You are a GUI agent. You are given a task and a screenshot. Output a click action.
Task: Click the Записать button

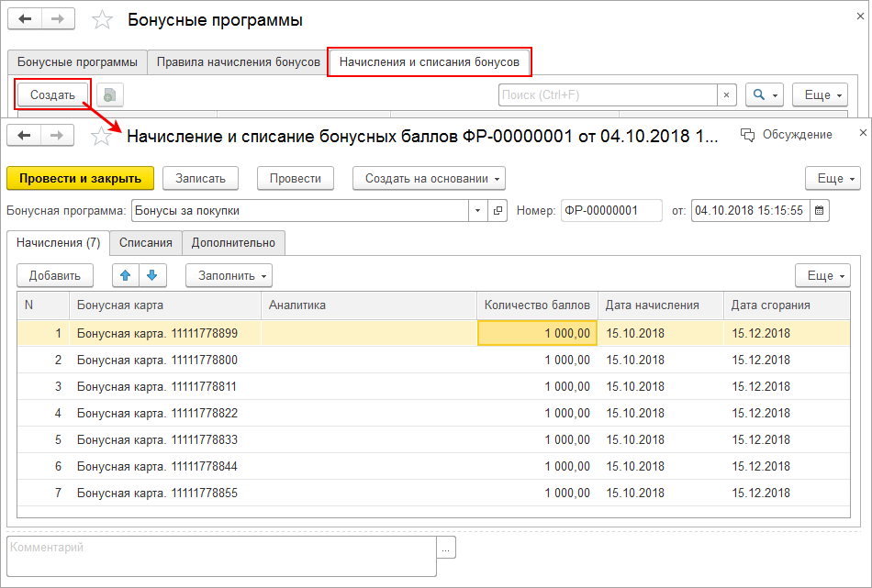200,178
